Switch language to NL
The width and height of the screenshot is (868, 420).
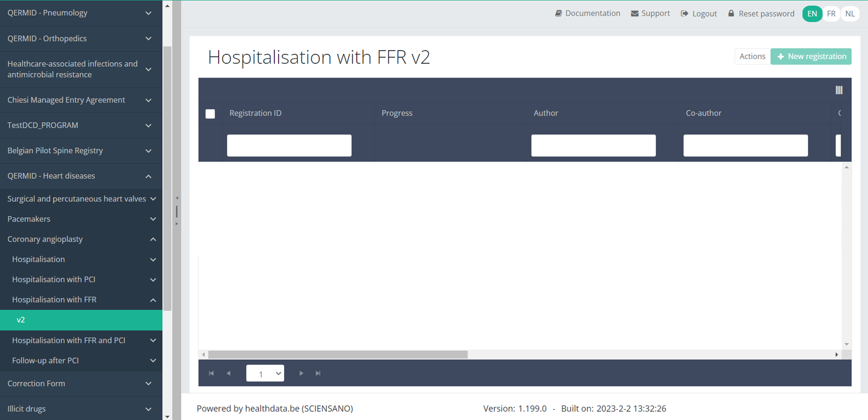pyautogui.click(x=849, y=14)
